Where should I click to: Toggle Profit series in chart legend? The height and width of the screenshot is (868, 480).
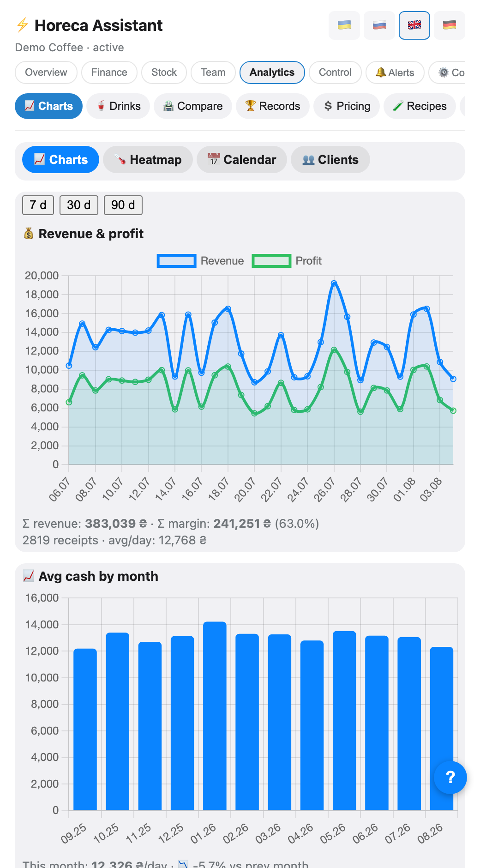click(287, 261)
